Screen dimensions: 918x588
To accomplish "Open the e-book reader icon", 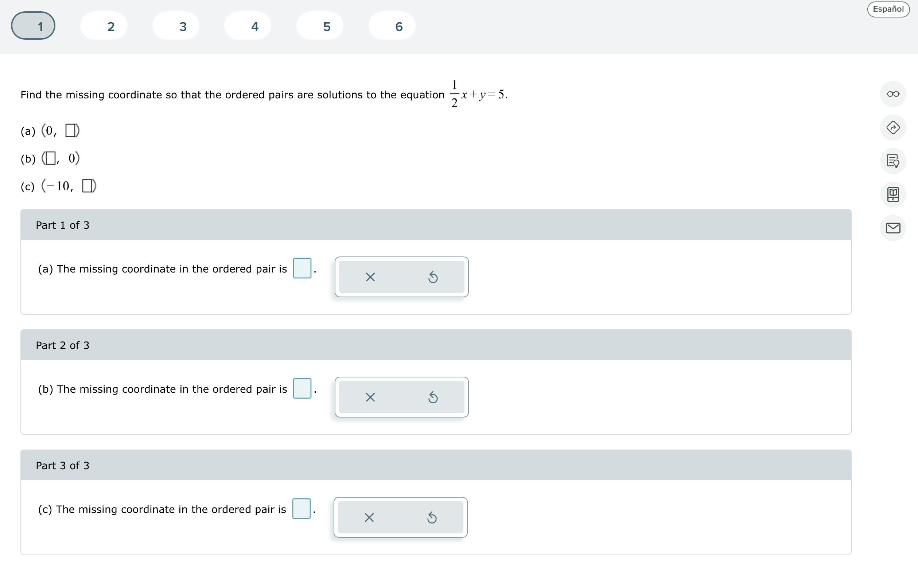I will point(893,195).
